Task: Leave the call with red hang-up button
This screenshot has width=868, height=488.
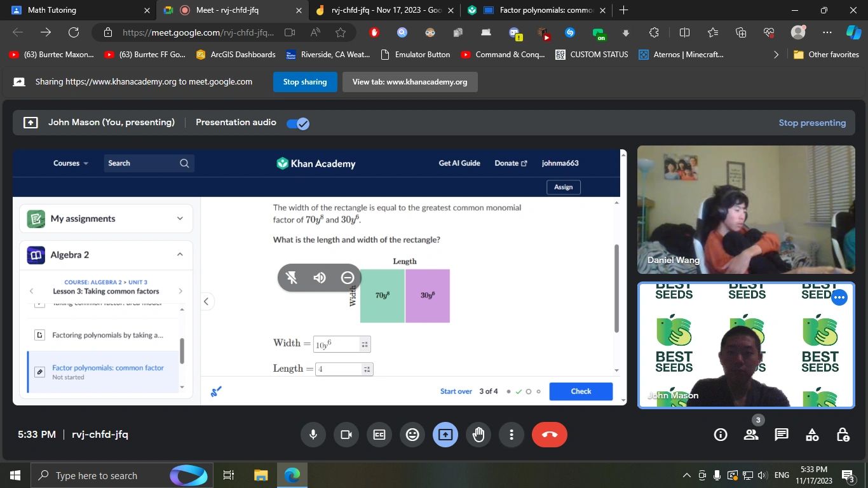Action: tap(549, 435)
